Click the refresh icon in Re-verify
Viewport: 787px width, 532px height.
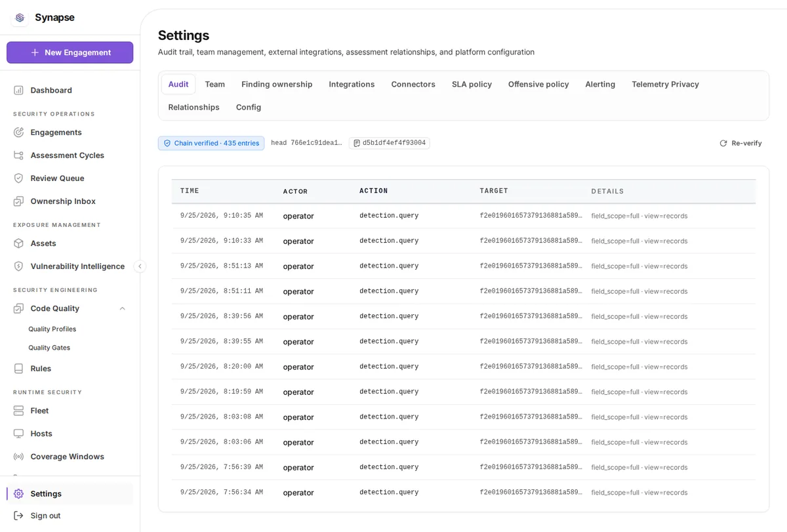(x=723, y=143)
